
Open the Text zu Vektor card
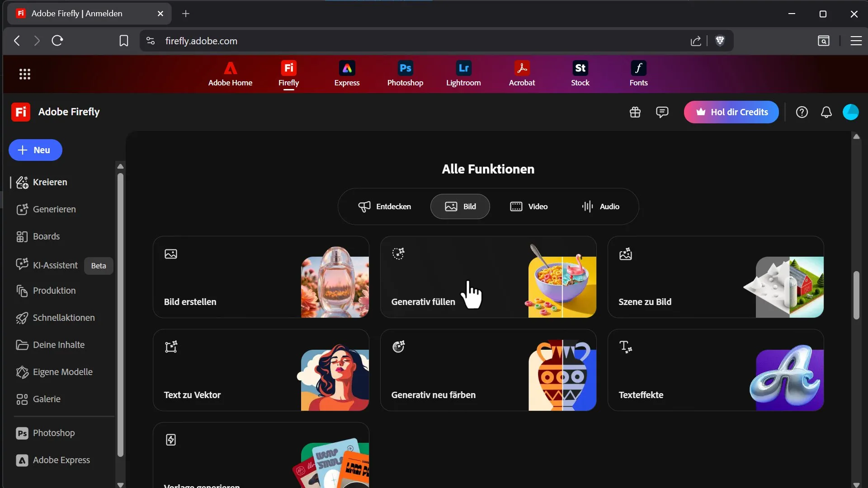pyautogui.click(x=261, y=370)
